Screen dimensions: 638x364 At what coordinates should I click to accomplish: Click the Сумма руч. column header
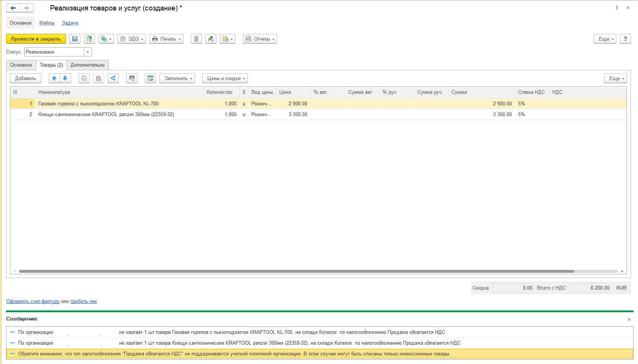tap(431, 92)
